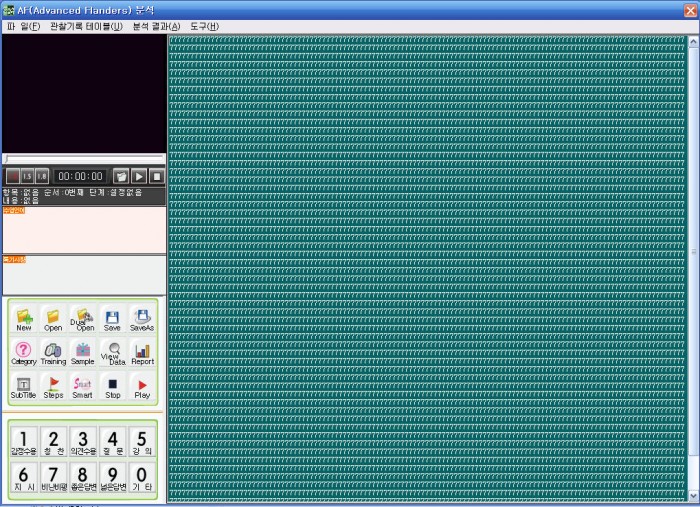Click inside the gray notes text area

[84, 275]
